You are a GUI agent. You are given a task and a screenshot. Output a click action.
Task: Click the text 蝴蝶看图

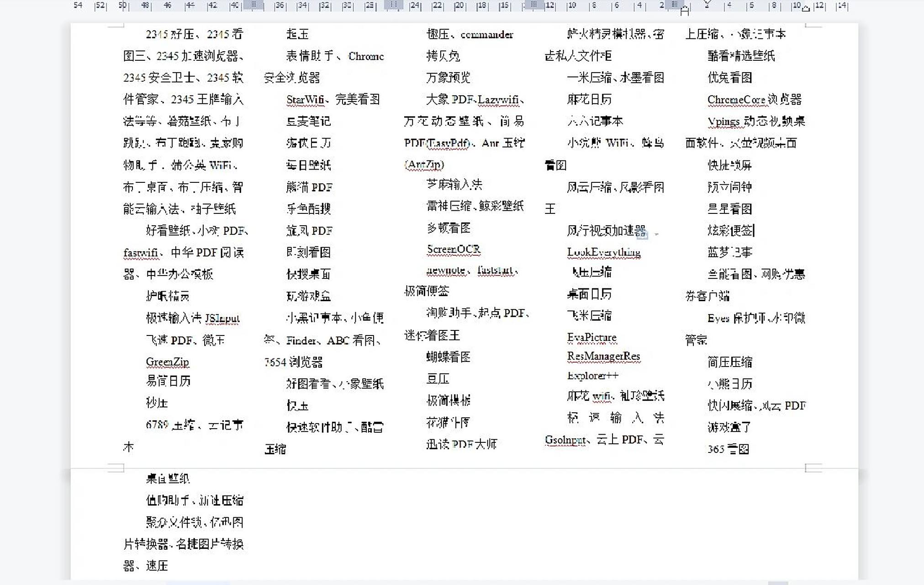449,357
